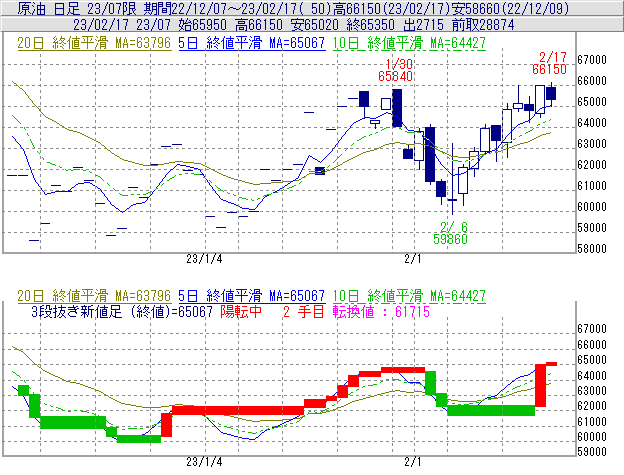The image size is (624, 475).
Task: Click the magenta 転換値 : 61715 text
Action: 381,311
